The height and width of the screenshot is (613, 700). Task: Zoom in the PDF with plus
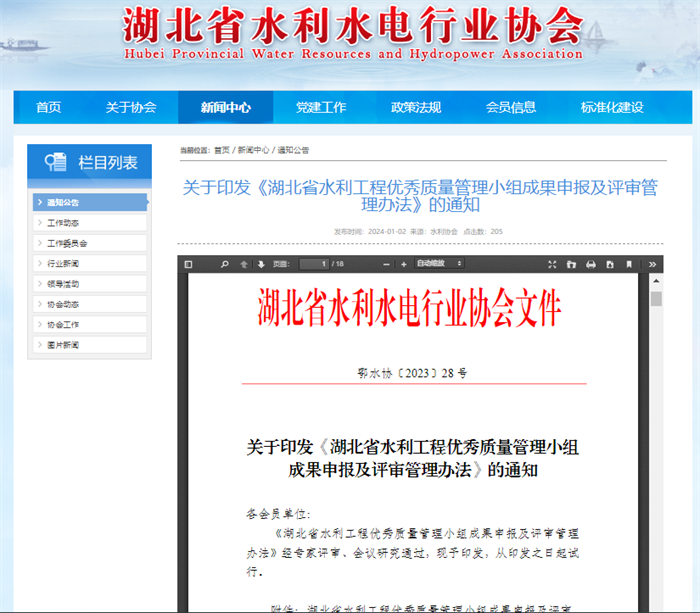point(404,264)
